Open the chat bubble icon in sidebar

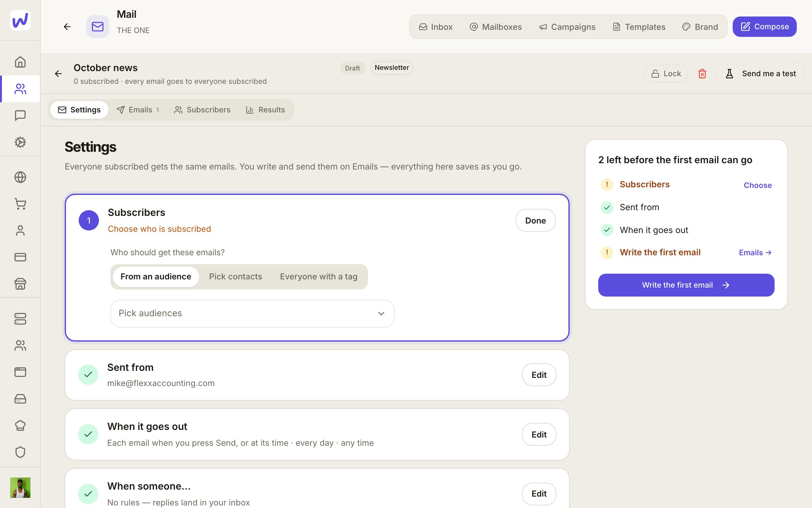20,115
